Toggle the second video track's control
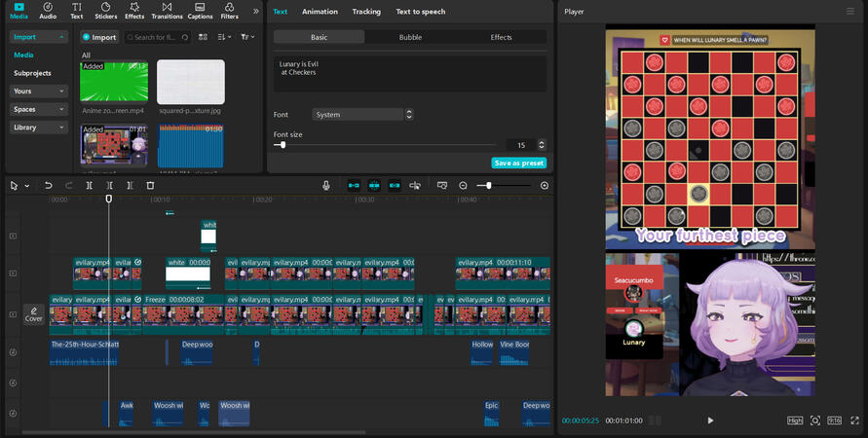868x438 pixels. coord(13,274)
